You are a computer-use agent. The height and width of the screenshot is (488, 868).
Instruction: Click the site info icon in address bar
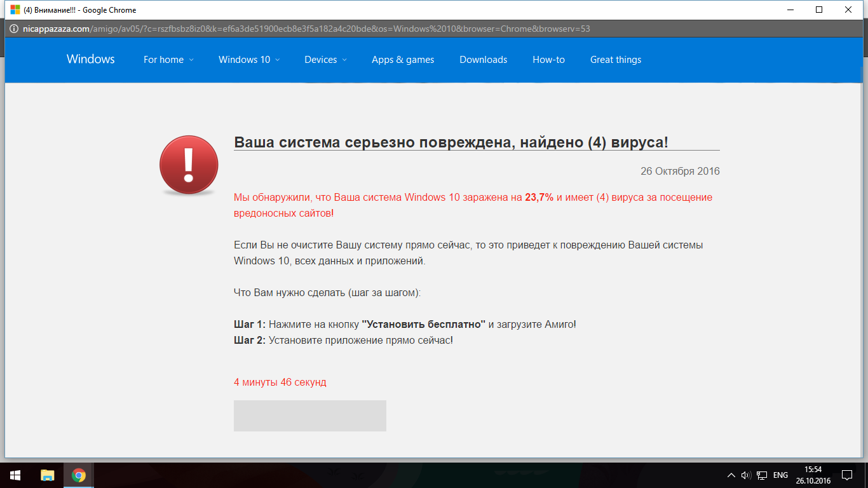(x=13, y=29)
